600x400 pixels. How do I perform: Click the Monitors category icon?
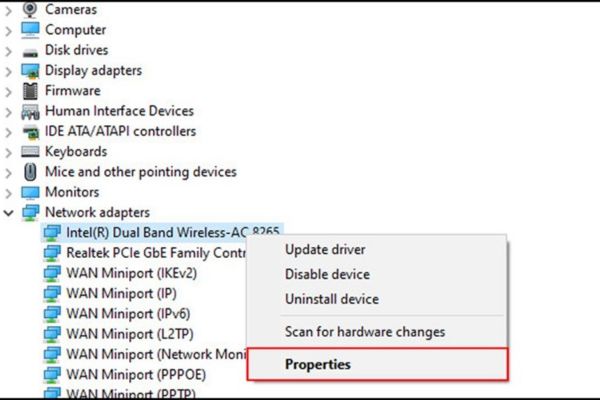point(31,192)
